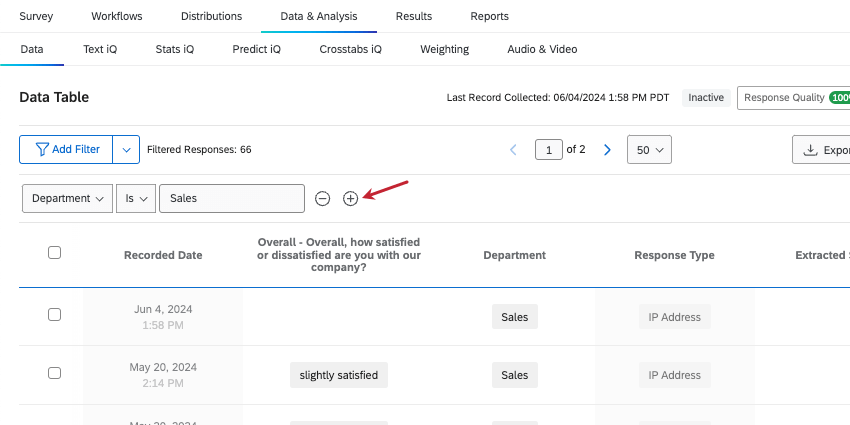The height and width of the screenshot is (425, 850).
Task: Remove the Department filter with minus icon
Action: coord(323,199)
